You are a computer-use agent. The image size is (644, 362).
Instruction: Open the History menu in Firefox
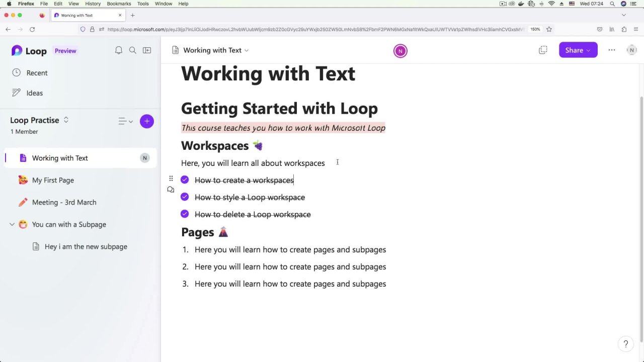click(x=93, y=4)
